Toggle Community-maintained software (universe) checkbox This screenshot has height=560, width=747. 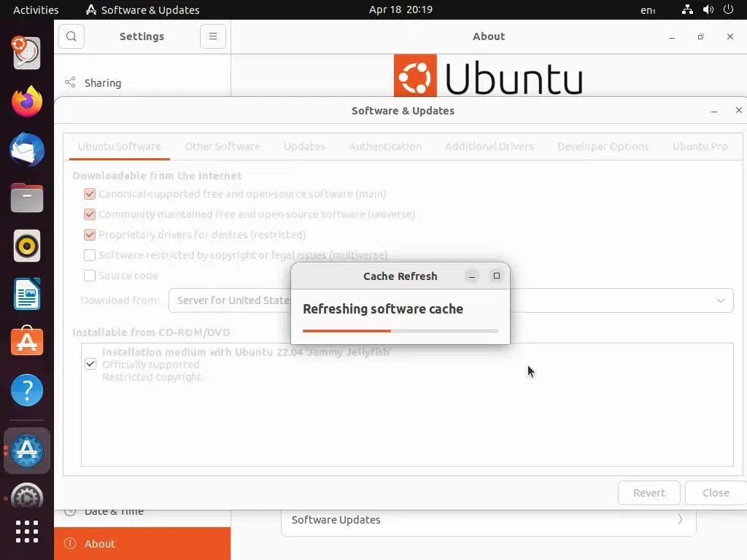pos(90,214)
